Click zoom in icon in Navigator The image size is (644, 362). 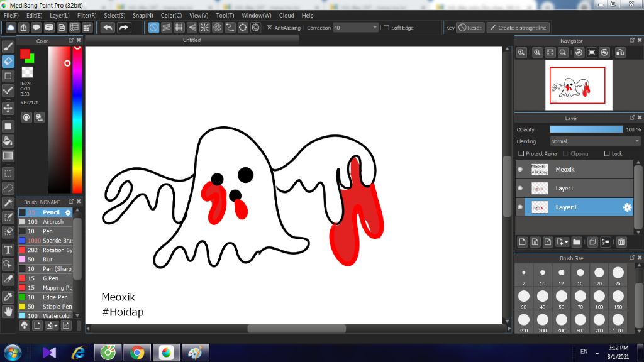coord(537,53)
